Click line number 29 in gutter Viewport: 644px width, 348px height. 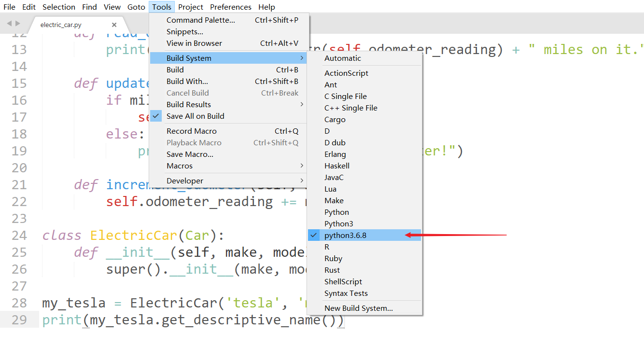click(19, 320)
